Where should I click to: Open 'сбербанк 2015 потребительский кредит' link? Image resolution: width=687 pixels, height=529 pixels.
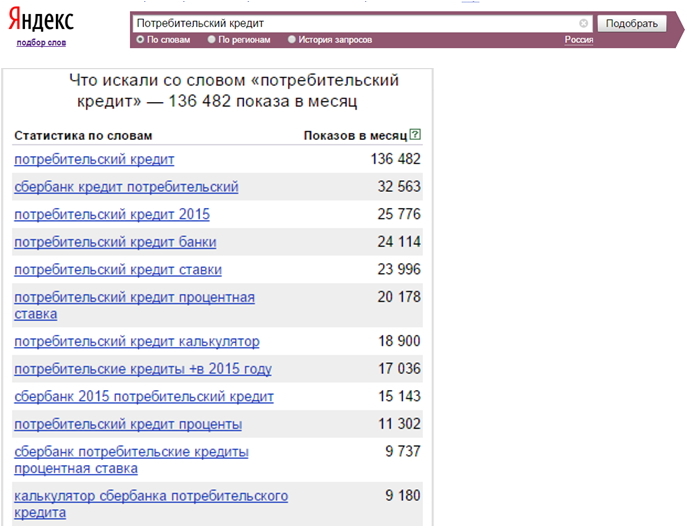click(x=144, y=397)
